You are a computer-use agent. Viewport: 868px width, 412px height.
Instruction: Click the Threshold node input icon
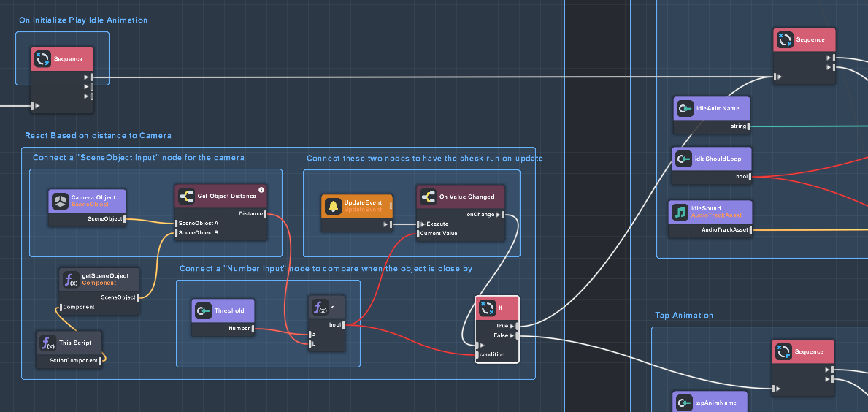click(203, 310)
